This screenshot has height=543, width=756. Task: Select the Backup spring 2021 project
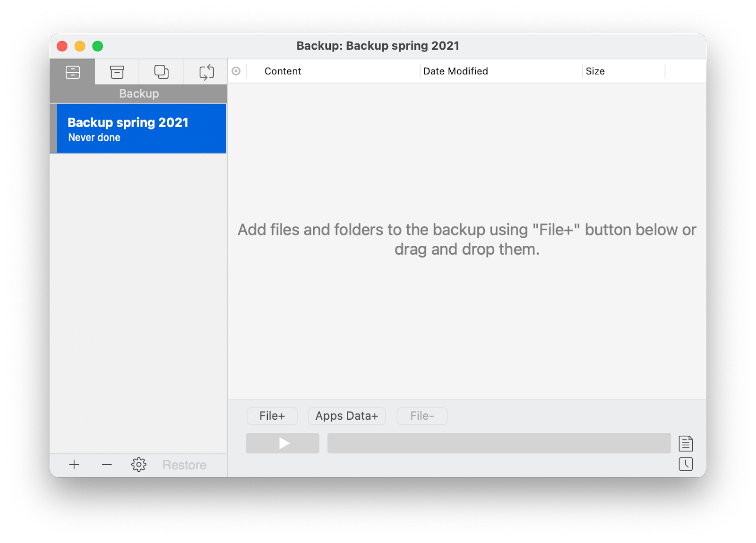pyautogui.click(x=139, y=129)
